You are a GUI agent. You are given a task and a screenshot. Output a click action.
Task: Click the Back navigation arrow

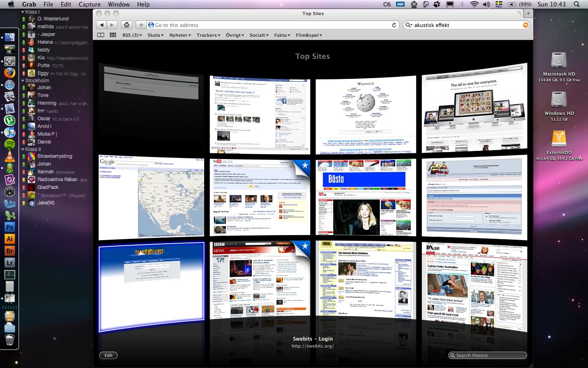(x=102, y=25)
